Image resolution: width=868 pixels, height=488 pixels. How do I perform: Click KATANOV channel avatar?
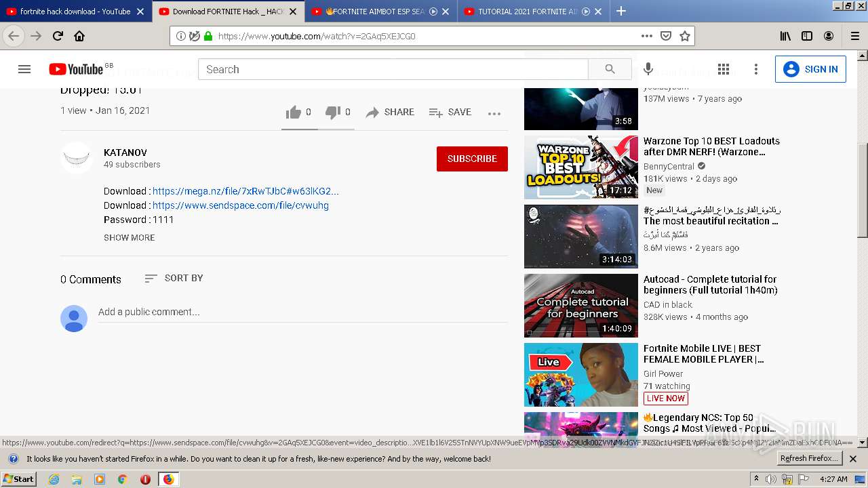tap(77, 159)
